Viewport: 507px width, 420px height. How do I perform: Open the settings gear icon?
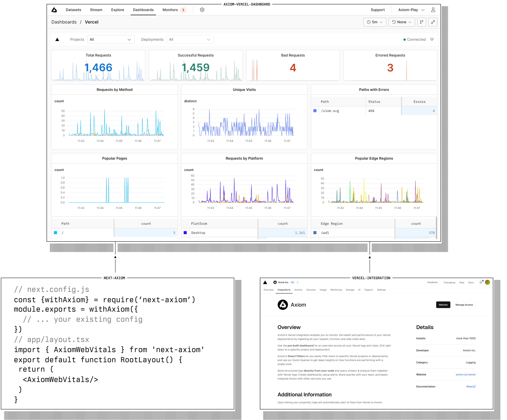(x=202, y=10)
